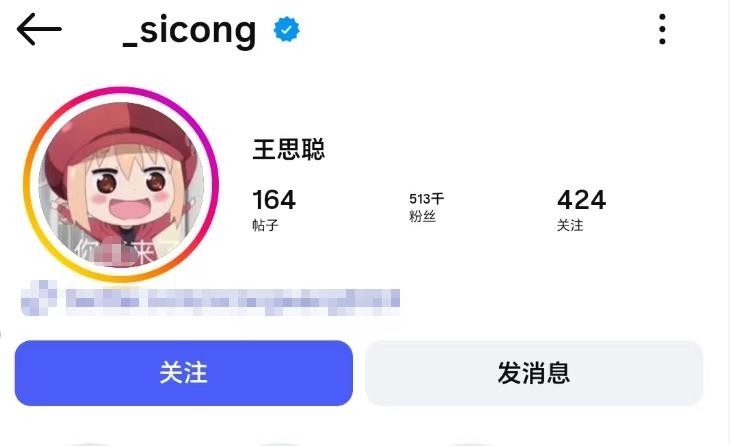Tap the _sicong username header

tap(189, 30)
